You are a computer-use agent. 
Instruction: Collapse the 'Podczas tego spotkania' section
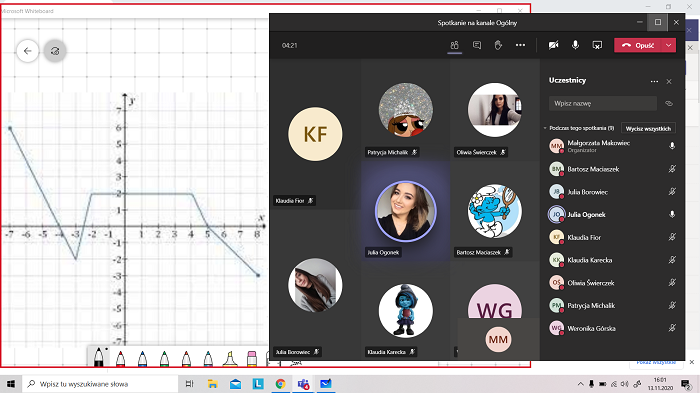[x=545, y=128]
